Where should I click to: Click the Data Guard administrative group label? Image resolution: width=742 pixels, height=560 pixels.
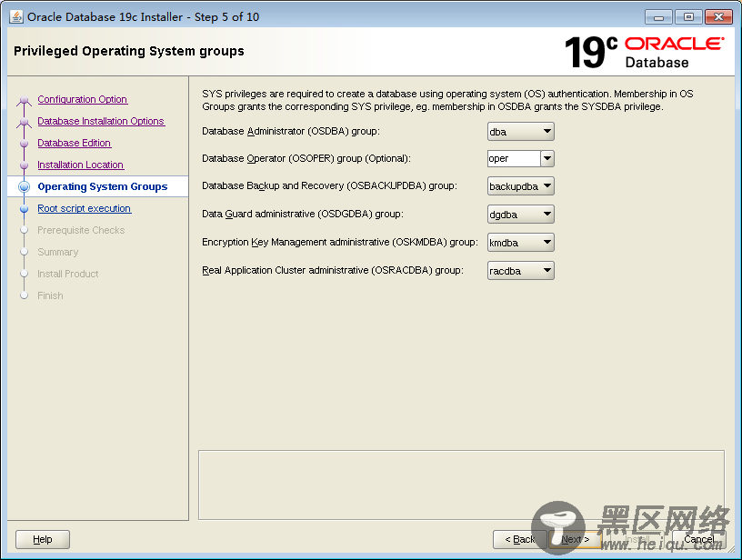pos(303,214)
